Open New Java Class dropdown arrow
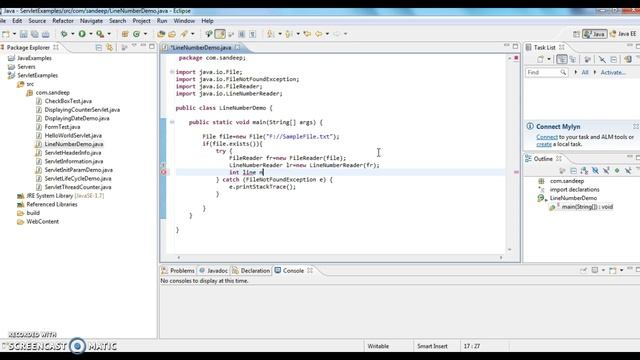The image size is (640, 360). point(145,34)
